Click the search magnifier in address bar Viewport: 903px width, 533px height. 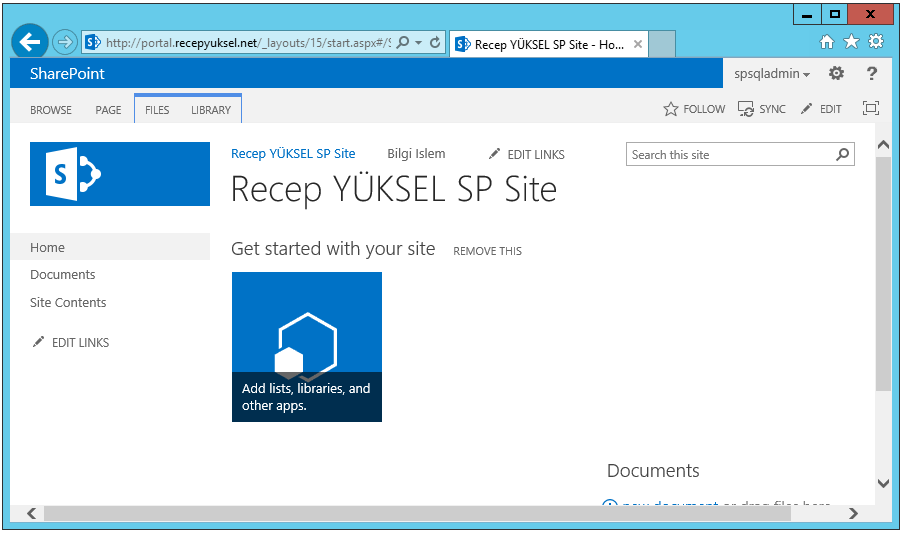click(403, 42)
